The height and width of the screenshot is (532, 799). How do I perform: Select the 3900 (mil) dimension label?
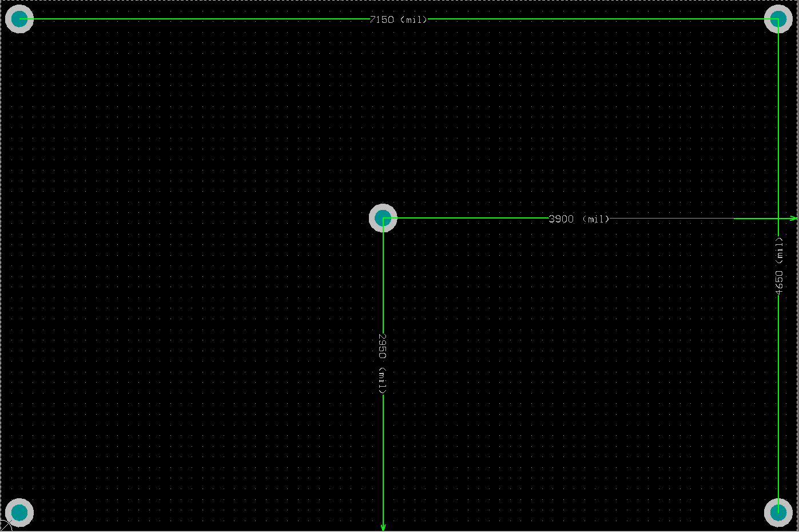tap(579, 219)
